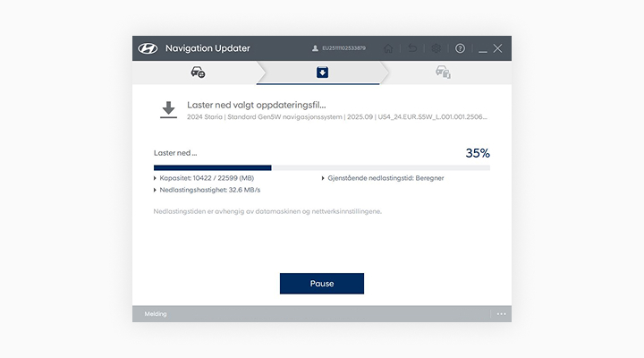The width and height of the screenshot is (644, 358).
Task: Click the user account profile icon
Action: [315, 48]
